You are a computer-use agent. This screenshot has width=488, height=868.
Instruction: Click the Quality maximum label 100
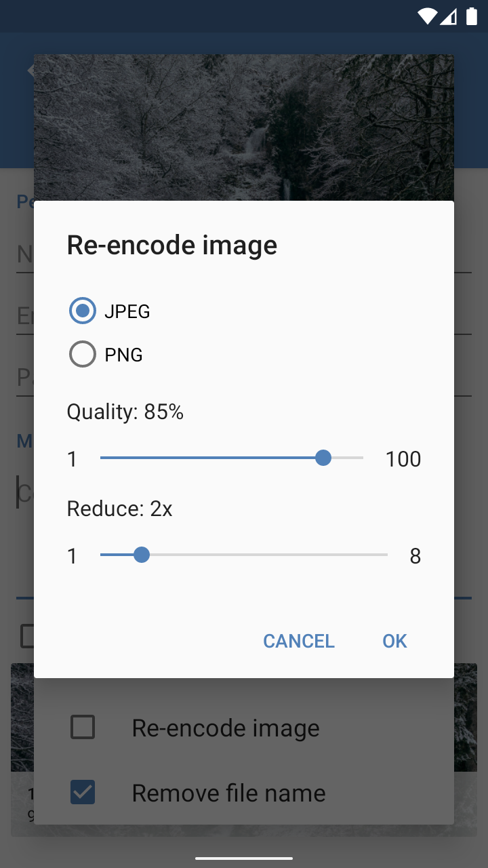(x=403, y=459)
